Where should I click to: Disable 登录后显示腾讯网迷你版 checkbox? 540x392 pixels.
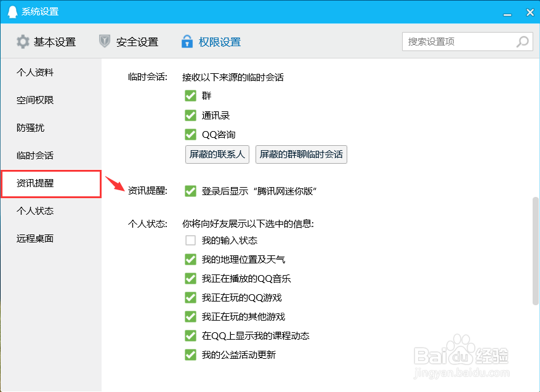click(x=190, y=191)
